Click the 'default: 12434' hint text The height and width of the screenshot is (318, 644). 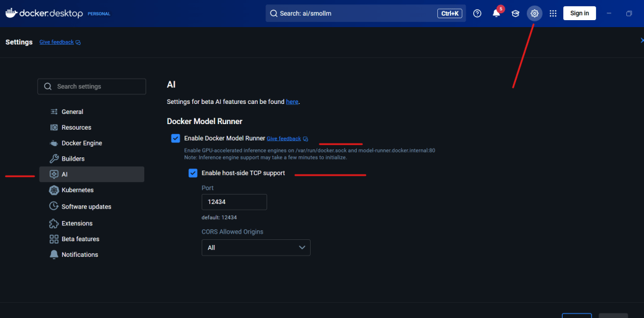click(x=219, y=217)
